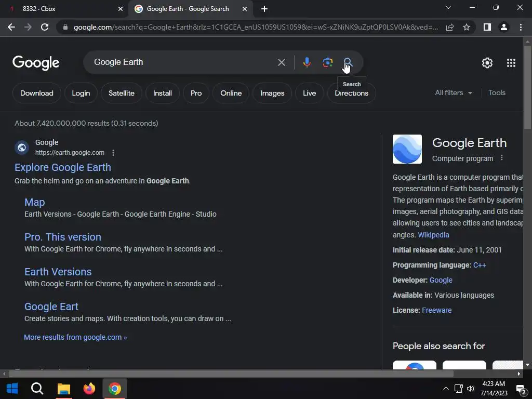The image size is (532, 399).
Task: Go back to previous page
Action: pyautogui.click(x=11, y=27)
